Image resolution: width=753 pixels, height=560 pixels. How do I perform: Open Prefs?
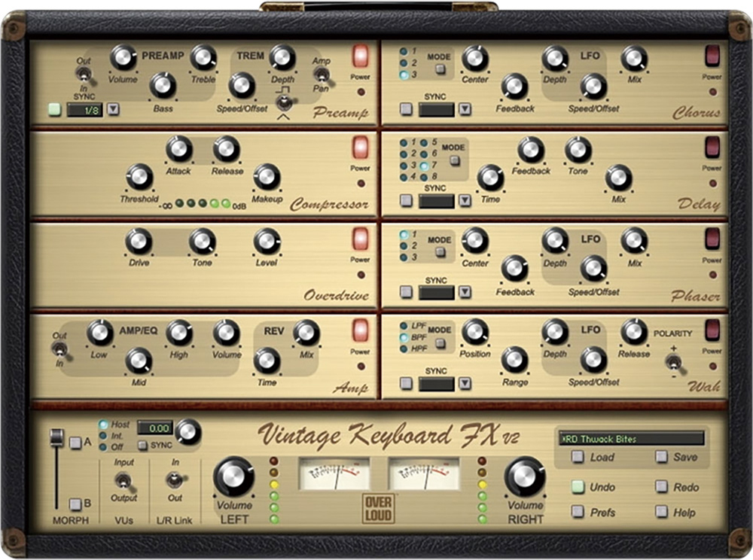click(x=578, y=512)
